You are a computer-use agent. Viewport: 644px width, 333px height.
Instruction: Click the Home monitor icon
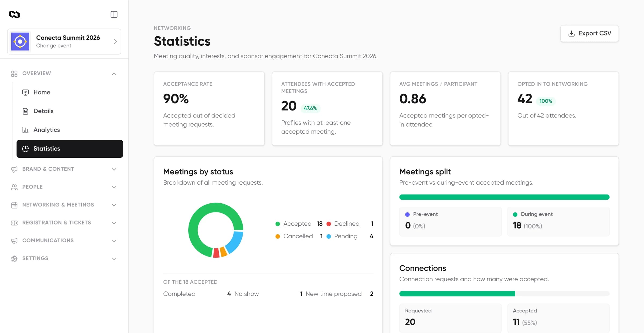(x=25, y=92)
